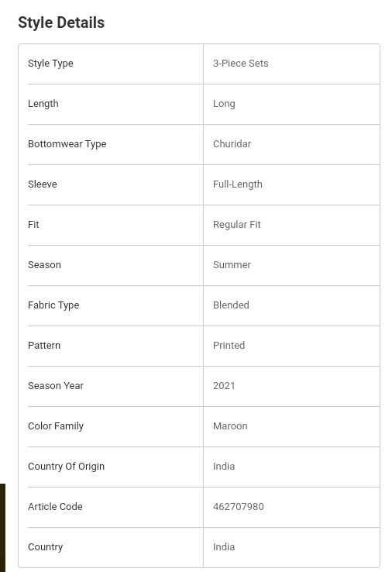The image size is (392, 572).
Task: Select the Style Type label
Action: 50,64
